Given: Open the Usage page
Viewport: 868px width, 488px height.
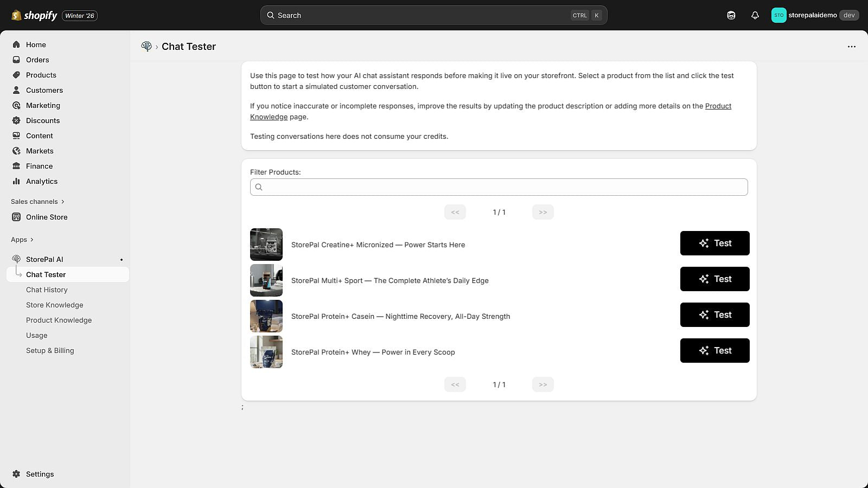Looking at the screenshot, I should (x=37, y=335).
